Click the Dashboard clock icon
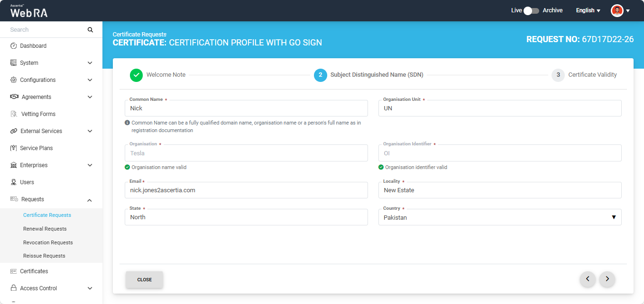The width and height of the screenshot is (644, 304). [x=14, y=46]
